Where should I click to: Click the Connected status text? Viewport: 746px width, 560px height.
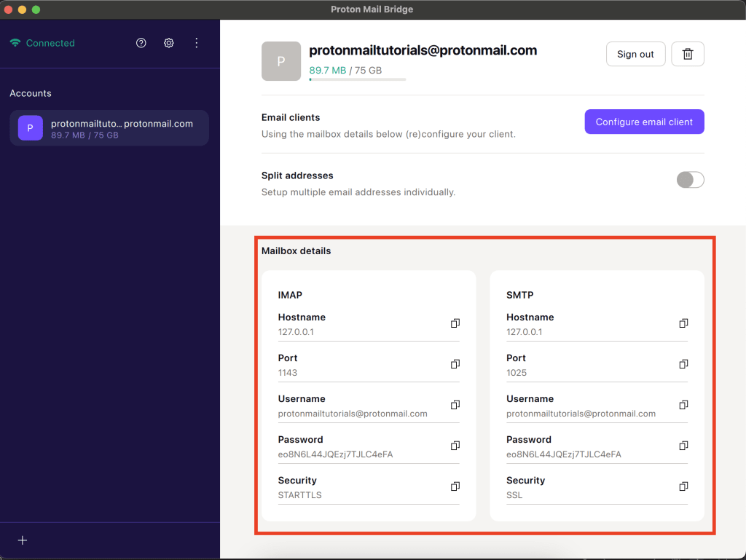coord(50,43)
